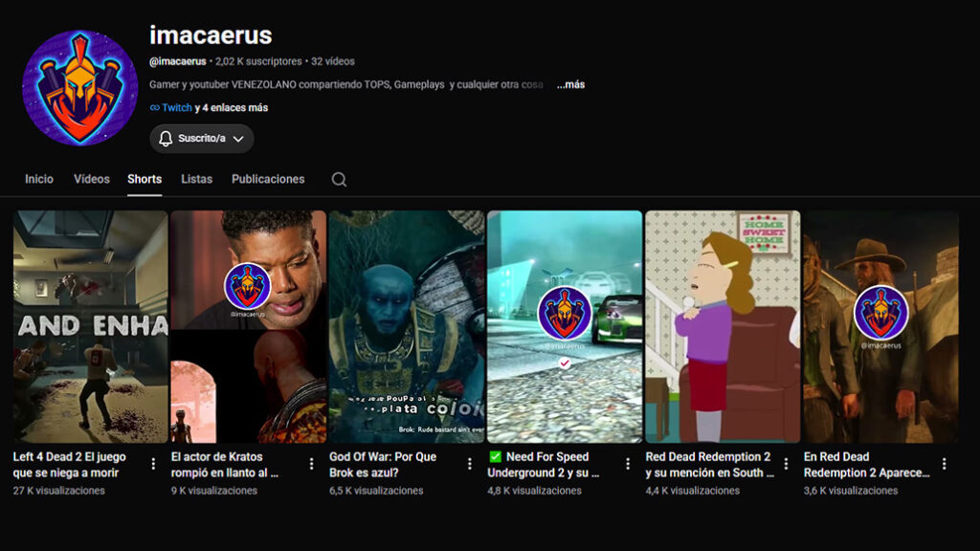Click '2,02 K suscriptores' text
Viewport: 980px width, 551px height.
(x=258, y=61)
